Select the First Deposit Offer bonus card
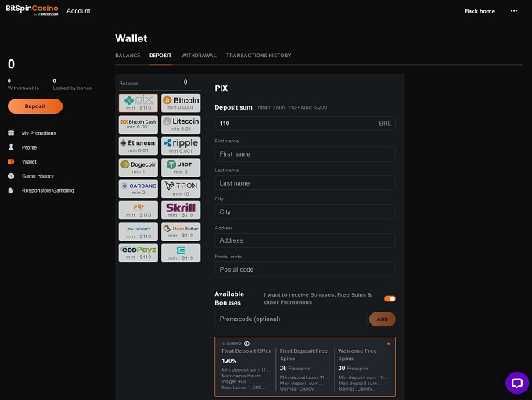Image resolution: width=532 pixels, height=400 pixels. pos(247,366)
